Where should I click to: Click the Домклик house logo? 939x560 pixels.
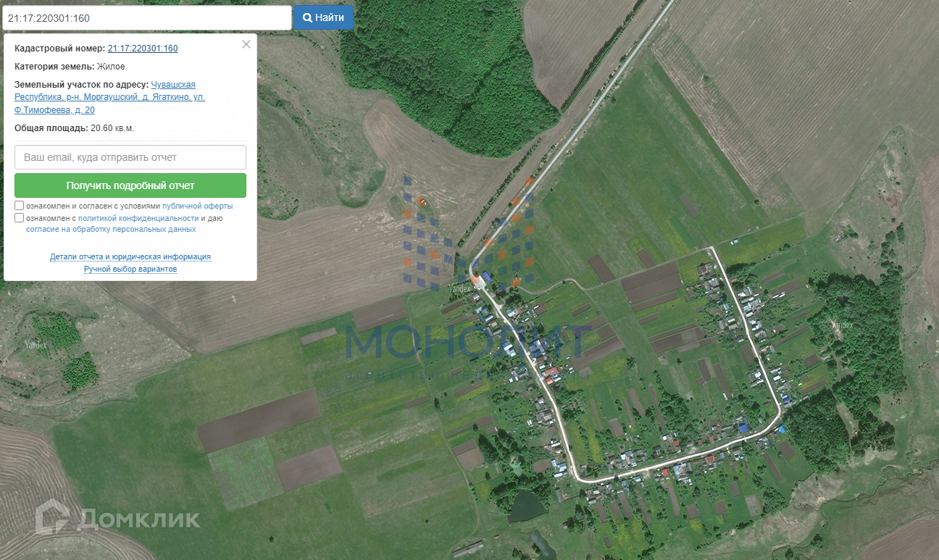tap(52, 516)
